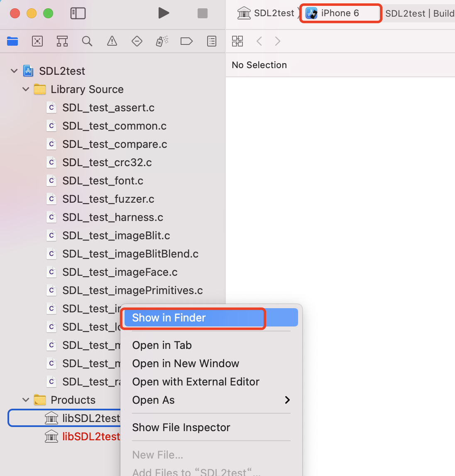
Task: Choose Show File Inspector
Action: coord(181,427)
